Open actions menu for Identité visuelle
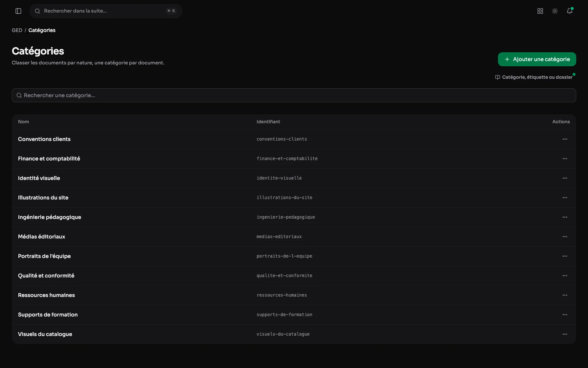 tap(565, 178)
